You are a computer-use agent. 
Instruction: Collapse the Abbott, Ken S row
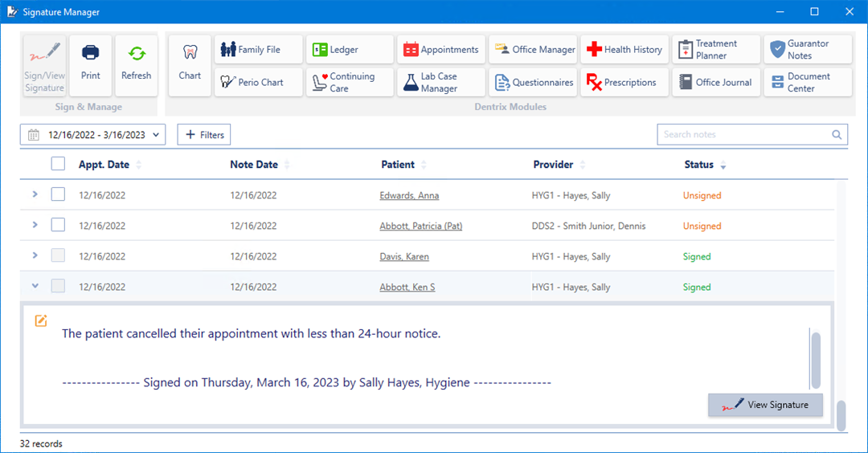pyautogui.click(x=35, y=286)
